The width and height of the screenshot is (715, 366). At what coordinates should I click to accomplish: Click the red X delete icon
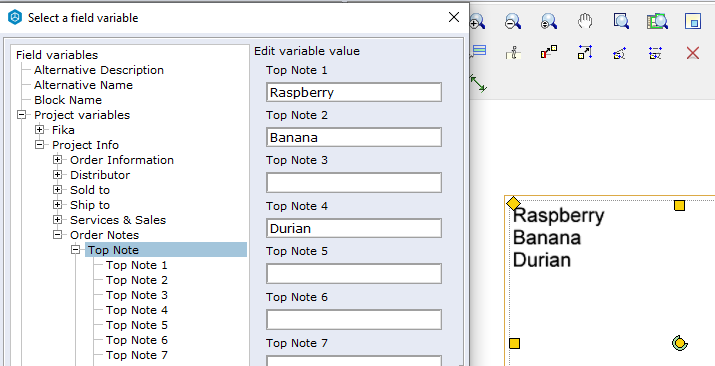tap(693, 53)
